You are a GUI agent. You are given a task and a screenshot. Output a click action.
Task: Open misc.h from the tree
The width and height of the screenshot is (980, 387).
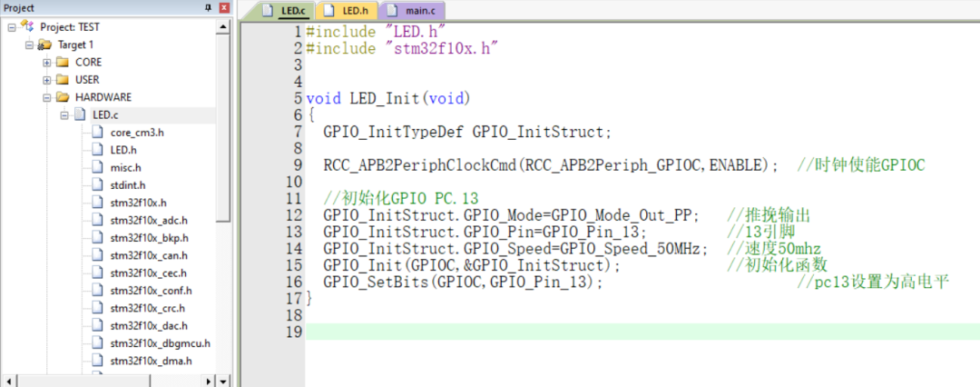pyautogui.click(x=125, y=168)
